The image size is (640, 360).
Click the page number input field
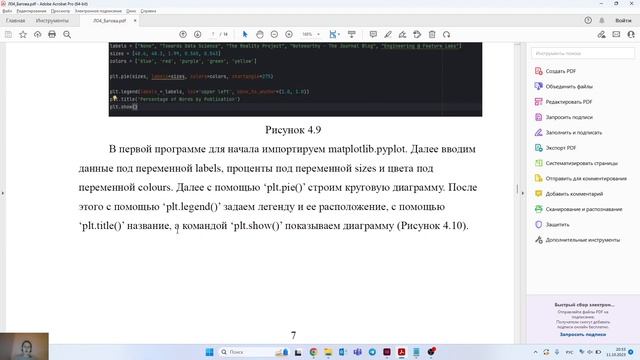point(213,35)
